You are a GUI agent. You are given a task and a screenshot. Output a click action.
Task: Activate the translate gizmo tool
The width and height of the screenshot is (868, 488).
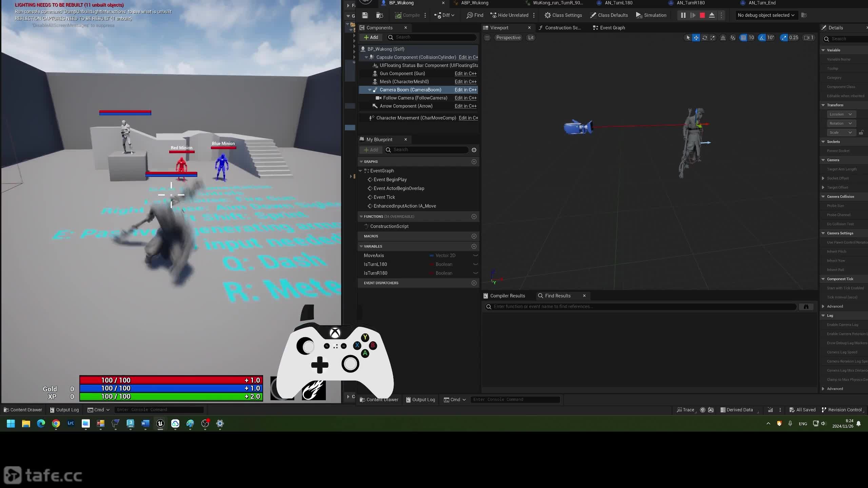tap(696, 38)
